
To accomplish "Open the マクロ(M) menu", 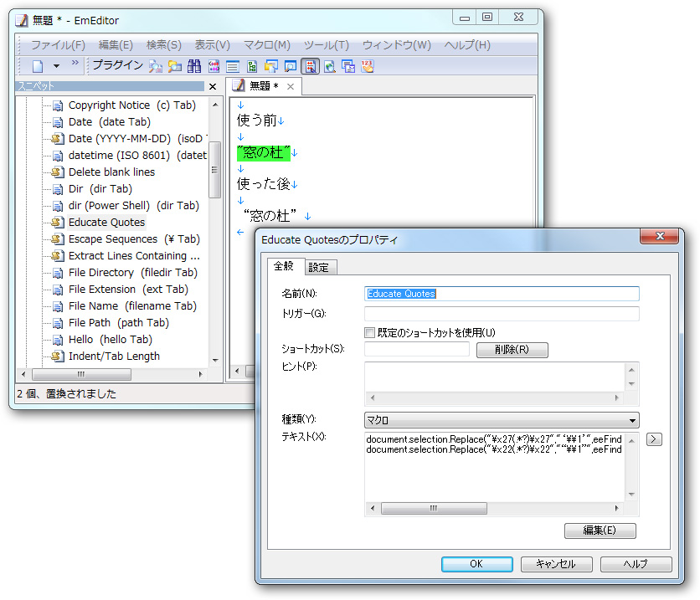I will (267, 45).
